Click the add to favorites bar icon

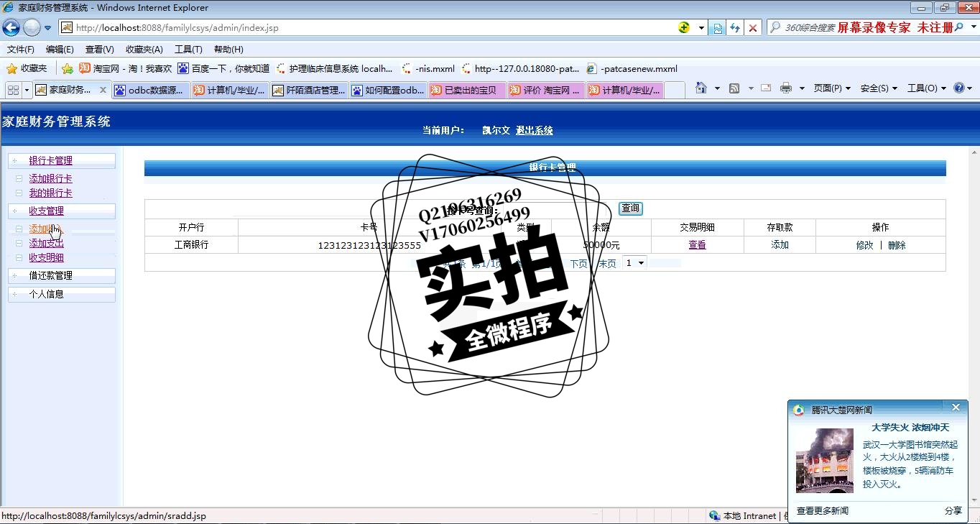click(68, 69)
